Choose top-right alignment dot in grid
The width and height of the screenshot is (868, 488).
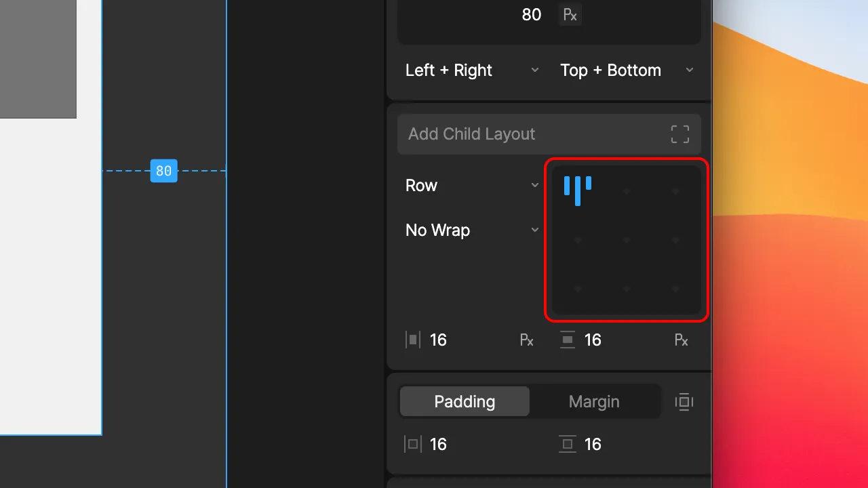(675, 191)
